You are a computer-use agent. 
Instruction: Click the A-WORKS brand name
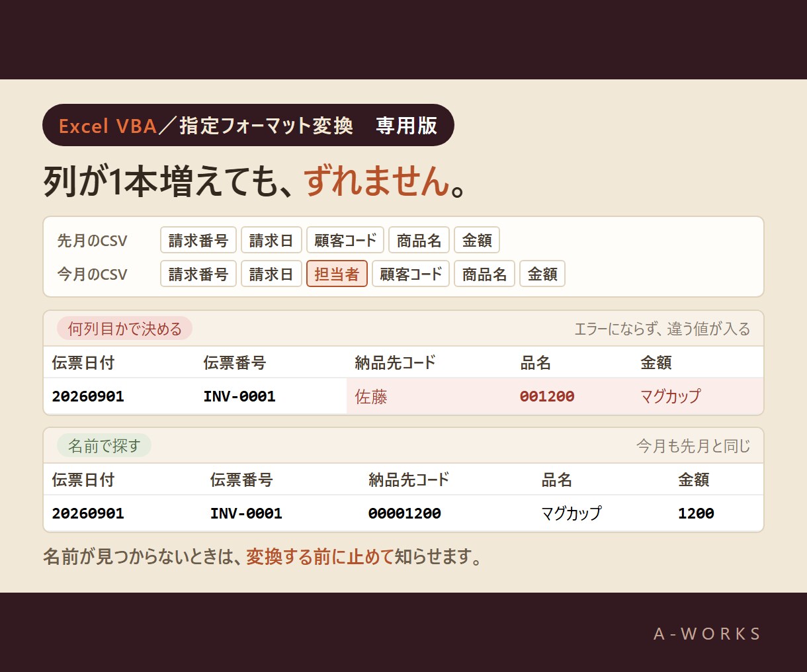707,634
